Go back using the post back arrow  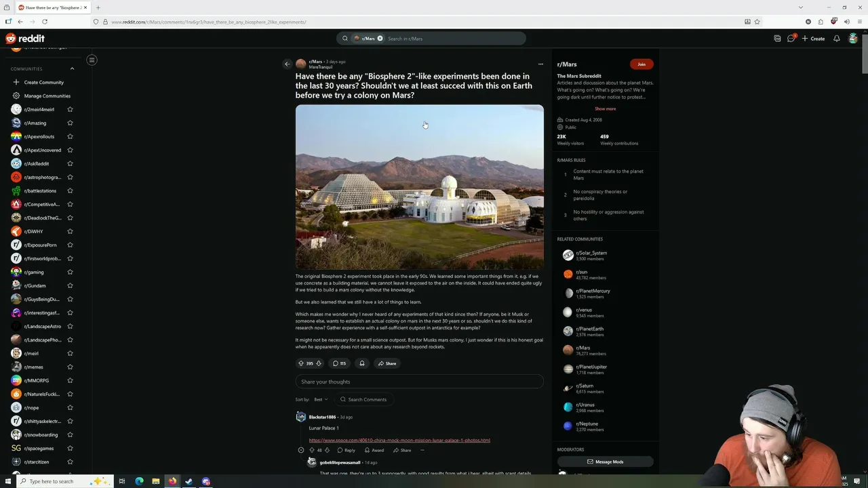tap(287, 64)
